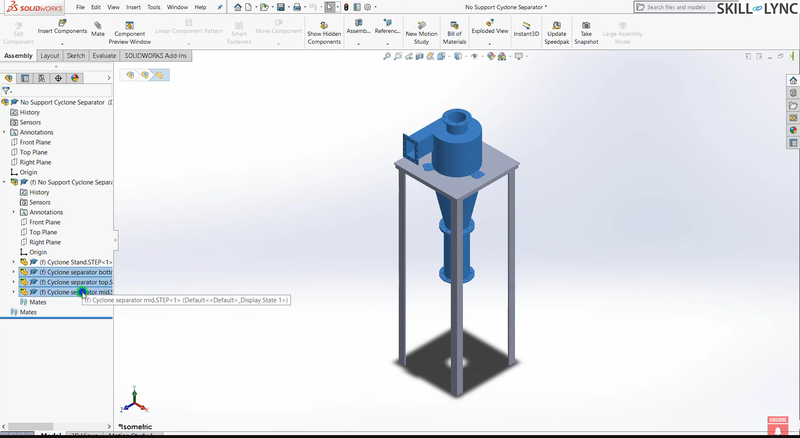Select Front Plane in the feature tree
The width and height of the screenshot is (800, 438).
[35, 142]
